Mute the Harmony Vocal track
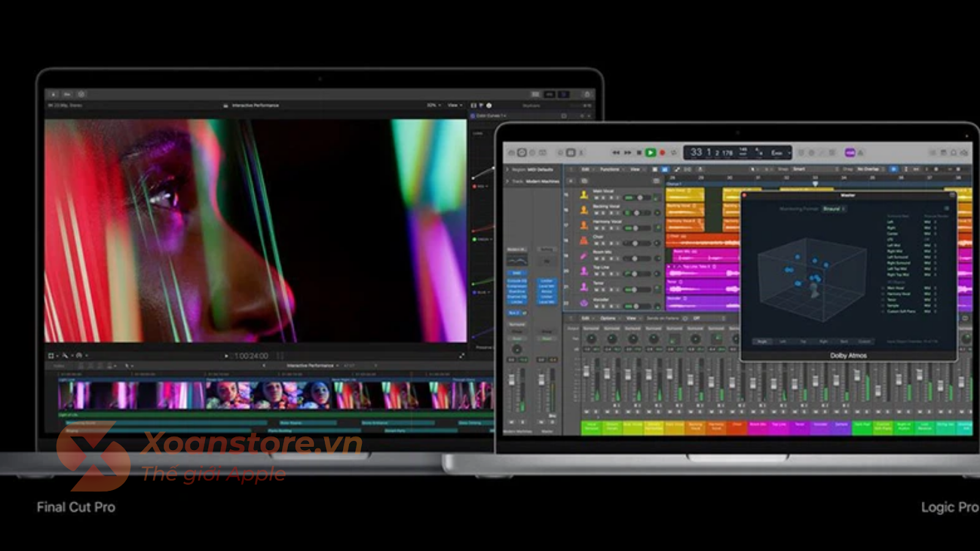Screen dimensions: 980x551 point(596,228)
